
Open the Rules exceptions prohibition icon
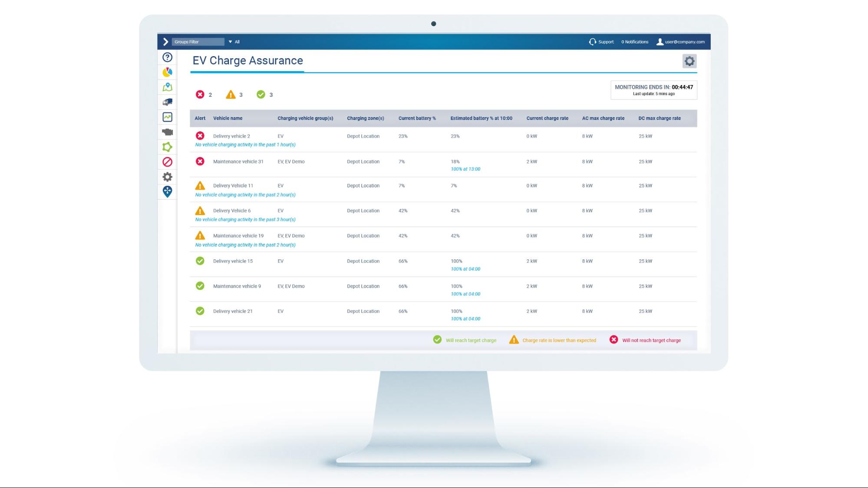click(167, 162)
